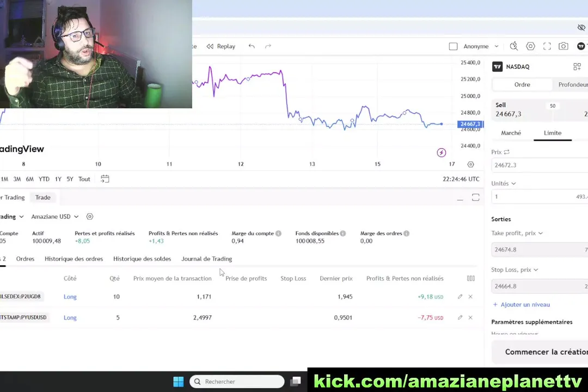Enter fullscreen mode icon
This screenshot has width=588, height=392.
[547, 46]
